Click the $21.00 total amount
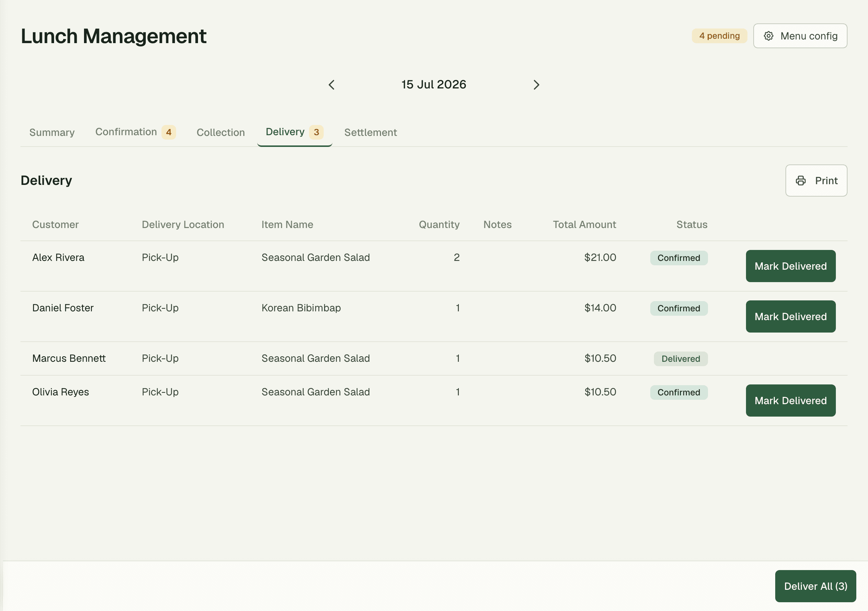Screen dimensions: 868x611 [600, 258]
